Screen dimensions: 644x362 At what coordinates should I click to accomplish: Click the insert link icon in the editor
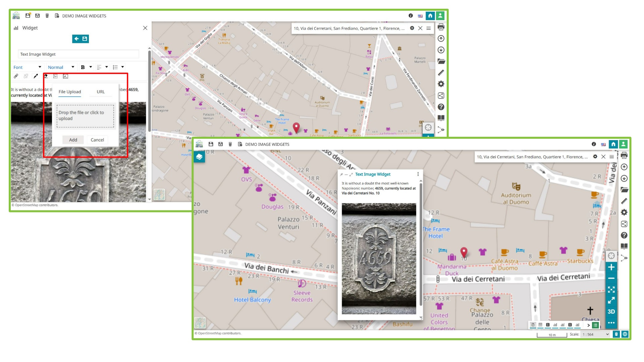[x=16, y=76]
